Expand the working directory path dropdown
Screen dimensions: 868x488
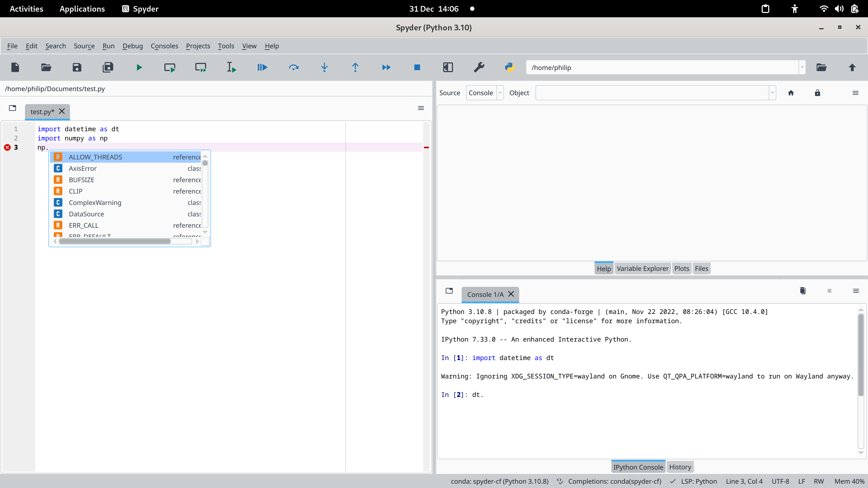tap(802, 67)
